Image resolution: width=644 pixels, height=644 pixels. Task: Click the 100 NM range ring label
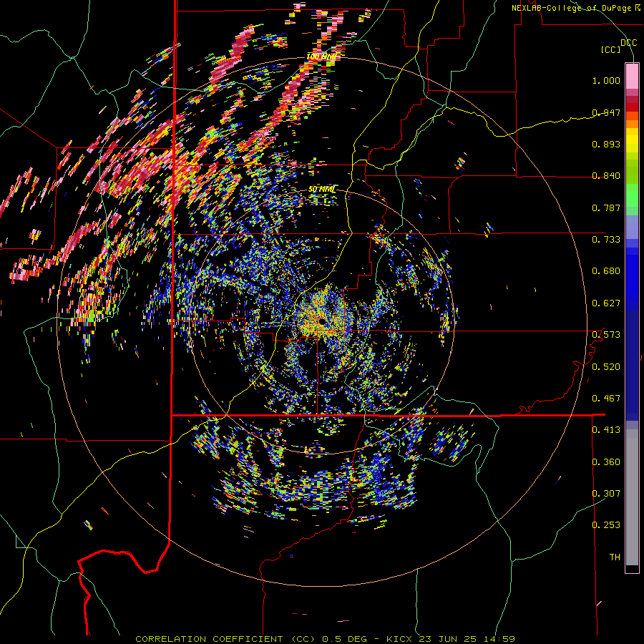click(321, 57)
